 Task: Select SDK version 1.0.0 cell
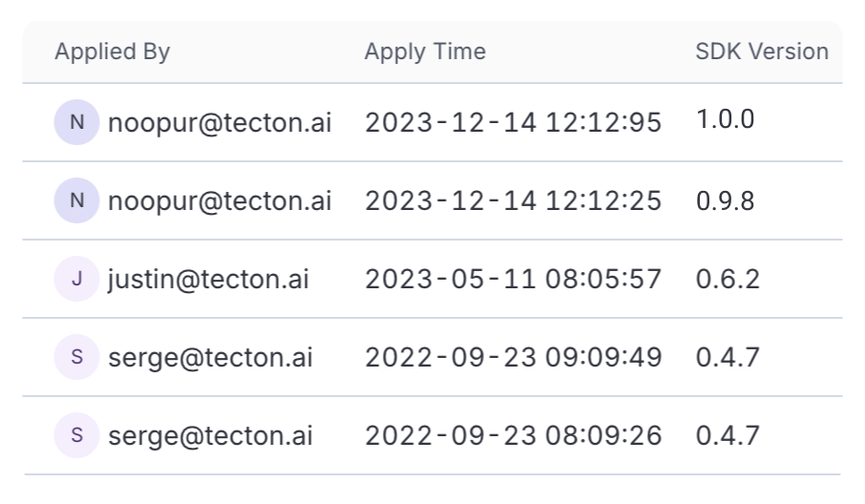(725, 119)
